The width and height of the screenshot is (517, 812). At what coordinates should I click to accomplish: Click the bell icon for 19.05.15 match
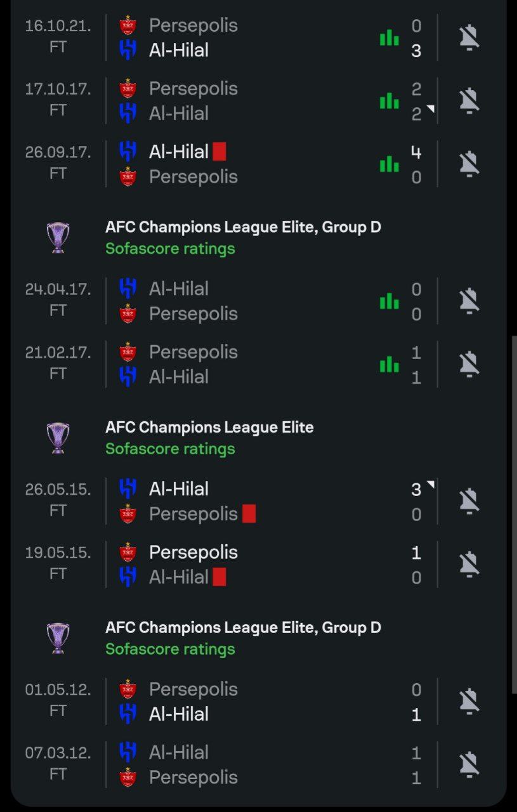click(x=469, y=565)
